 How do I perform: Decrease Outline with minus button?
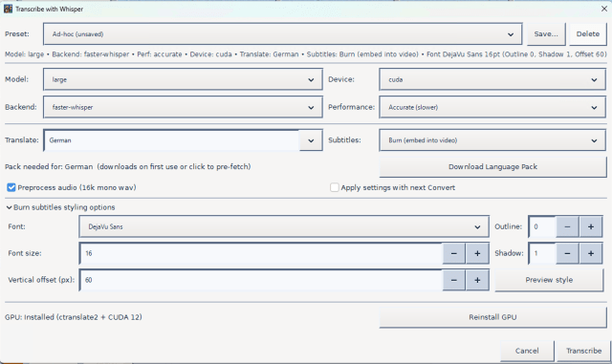coord(567,226)
